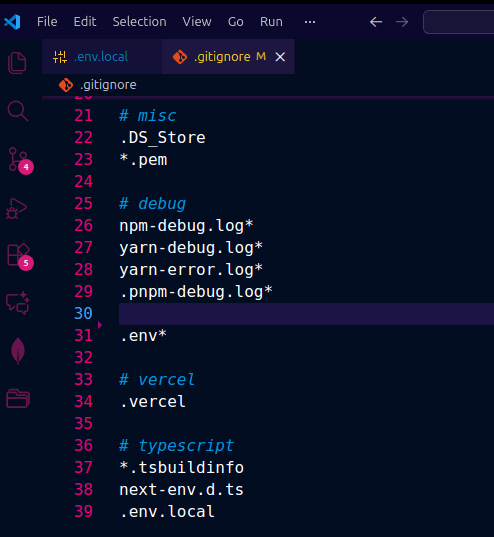
Task: Open the File menu
Action: [47, 22]
